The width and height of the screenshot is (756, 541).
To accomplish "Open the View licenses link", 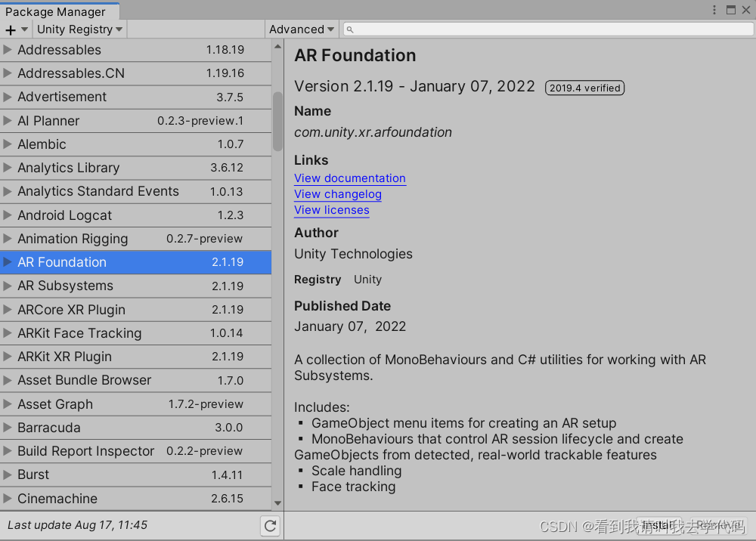I will 332,210.
